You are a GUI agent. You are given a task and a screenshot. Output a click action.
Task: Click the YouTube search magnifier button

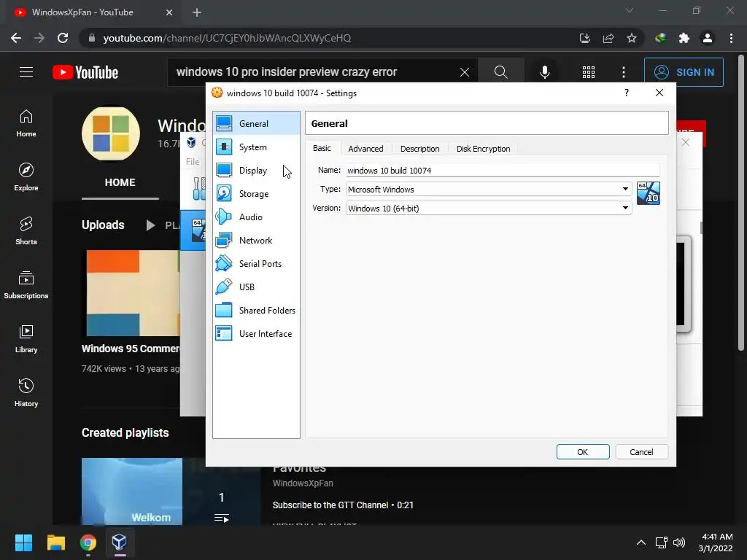500,72
